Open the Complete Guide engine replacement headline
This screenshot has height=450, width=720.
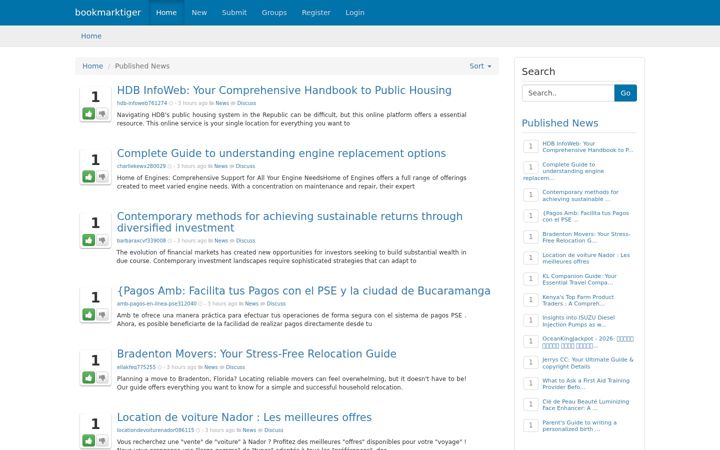pyautogui.click(x=281, y=153)
